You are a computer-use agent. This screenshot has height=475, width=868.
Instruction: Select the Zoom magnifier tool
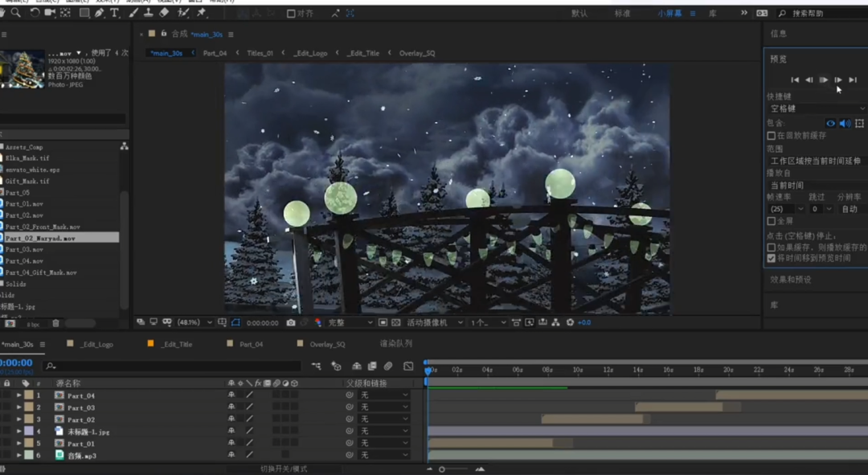15,13
